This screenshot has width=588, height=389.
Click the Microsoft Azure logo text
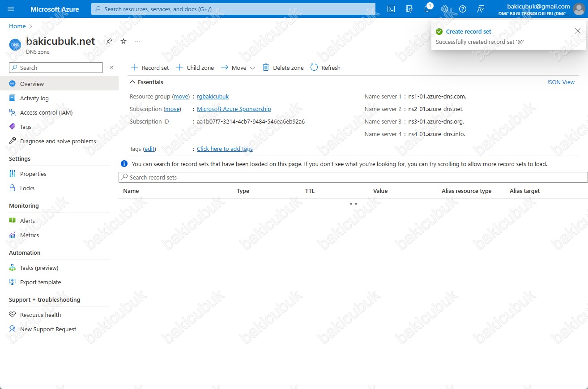coord(55,9)
